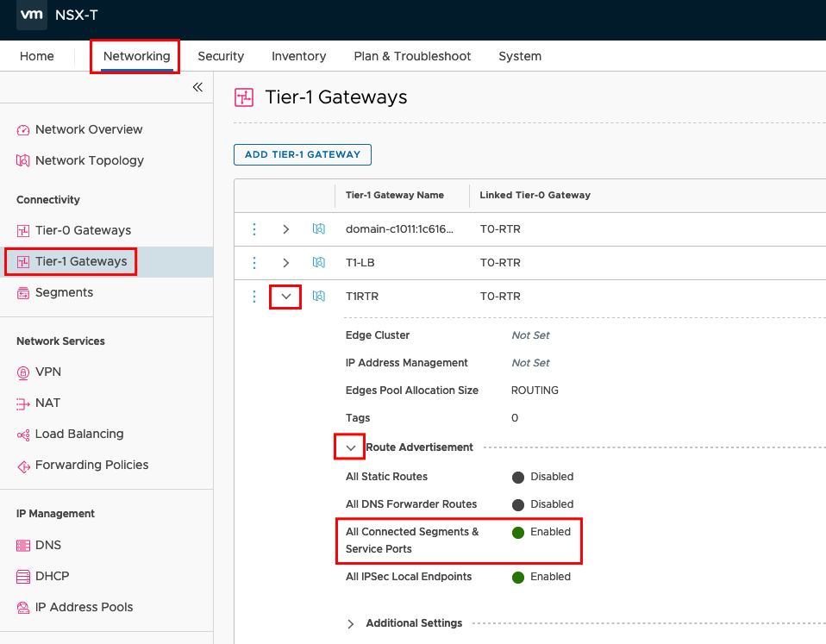Click All Static Routes Disabled status

pyautogui.click(x=542, y=477)
